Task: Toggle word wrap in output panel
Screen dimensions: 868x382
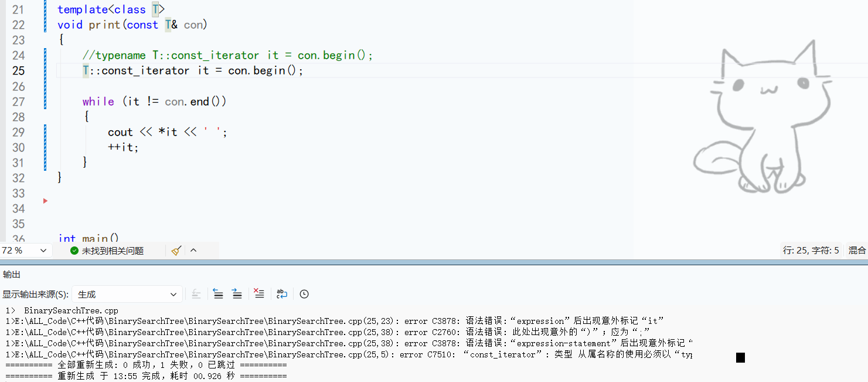Action: click(282, 294)
